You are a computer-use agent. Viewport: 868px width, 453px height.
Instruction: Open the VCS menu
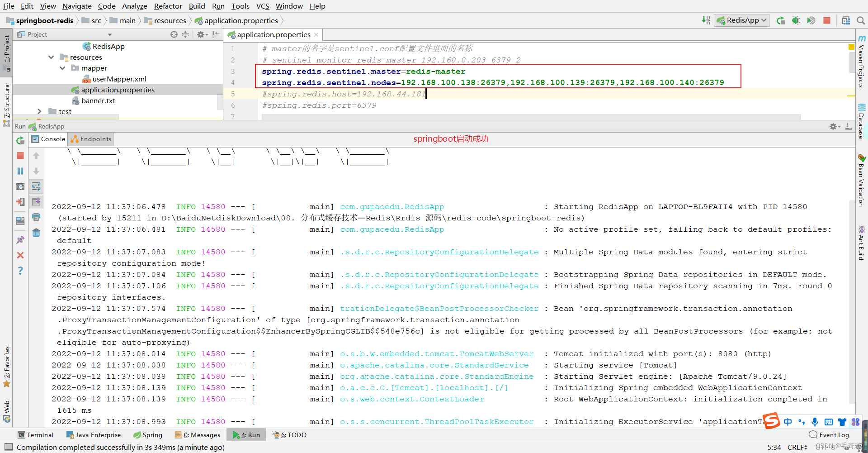tap(263, 6)
